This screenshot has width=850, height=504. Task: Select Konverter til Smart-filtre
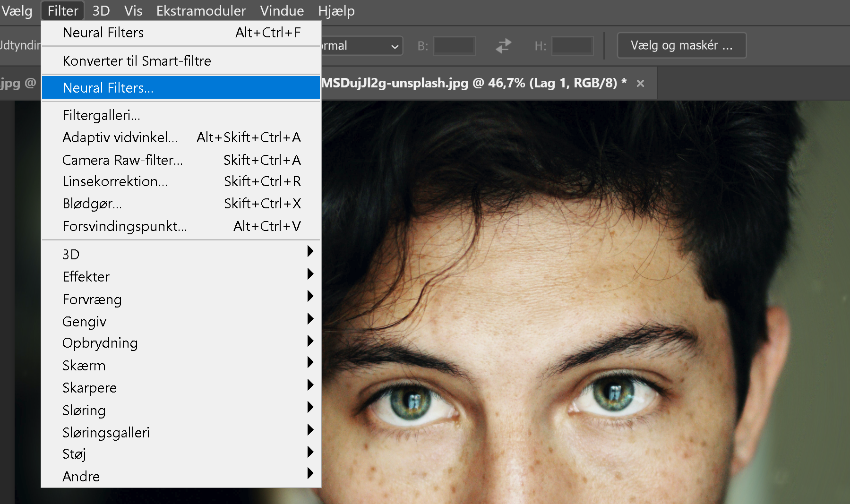(x=137, y=60)
